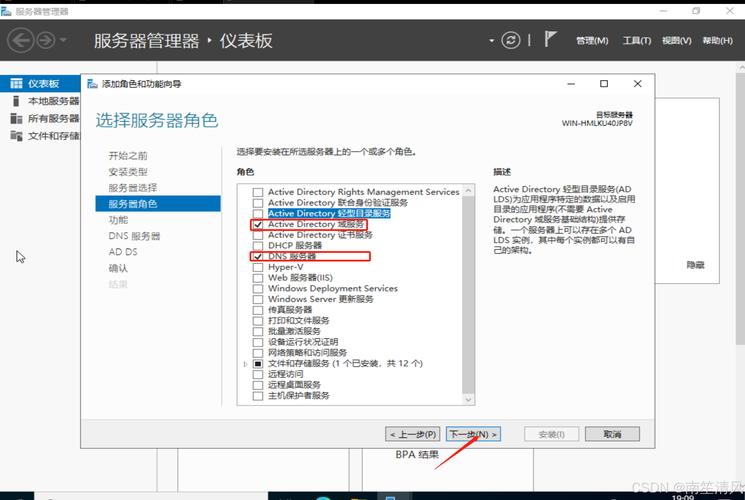Open the 帮助(H) menu

pyautogui.click(x=717, y=41)
